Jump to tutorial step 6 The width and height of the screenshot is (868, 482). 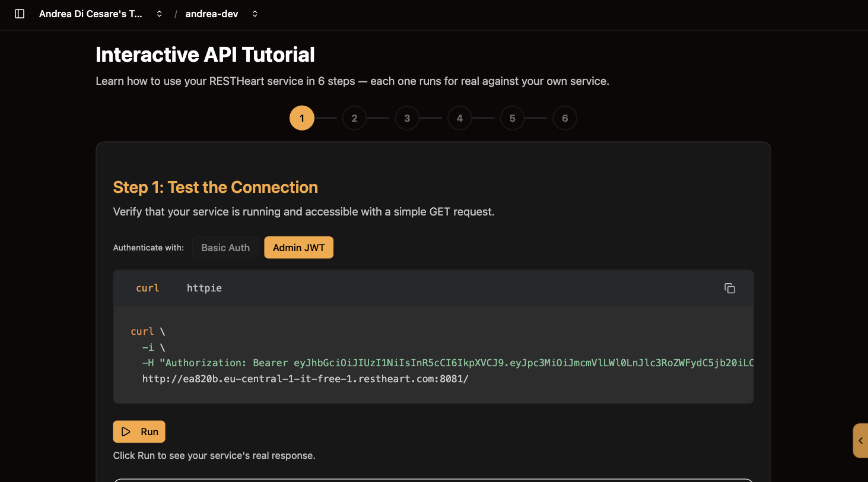click(x=565, y=118)
